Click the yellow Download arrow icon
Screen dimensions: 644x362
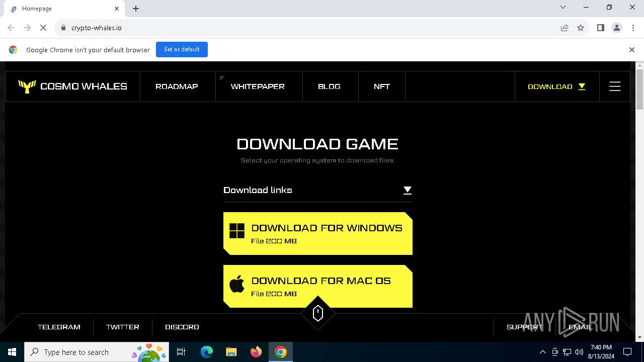point(582,86)
